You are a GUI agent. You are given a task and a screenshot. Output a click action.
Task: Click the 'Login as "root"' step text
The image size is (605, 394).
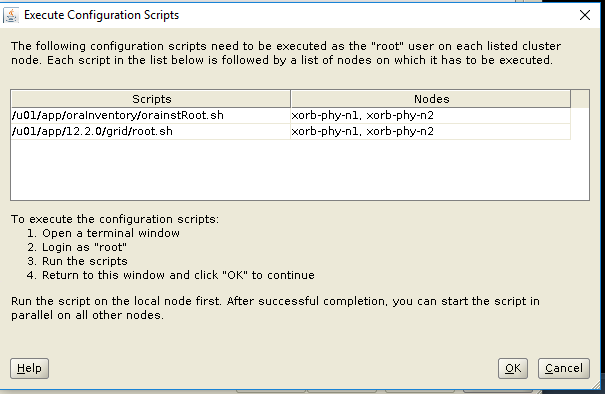84,247
